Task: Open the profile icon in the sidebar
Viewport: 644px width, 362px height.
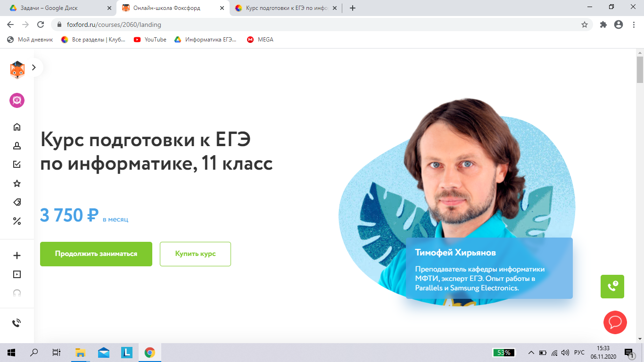Action: [x=17, y=146]
